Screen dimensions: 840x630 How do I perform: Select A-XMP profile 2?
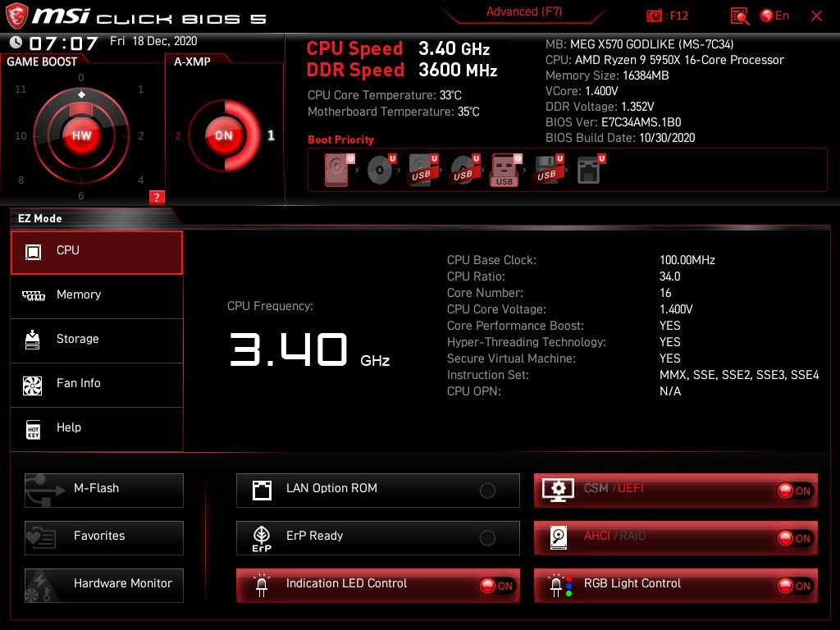(x=177, y=136)
